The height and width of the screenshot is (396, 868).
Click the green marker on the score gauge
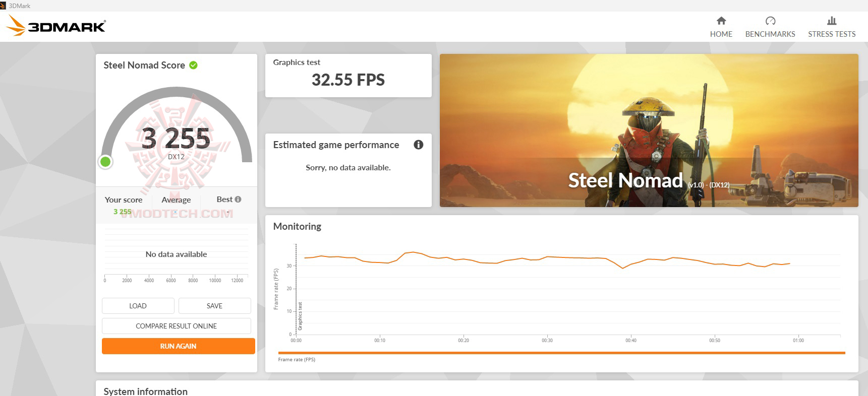tap(105, 162)
